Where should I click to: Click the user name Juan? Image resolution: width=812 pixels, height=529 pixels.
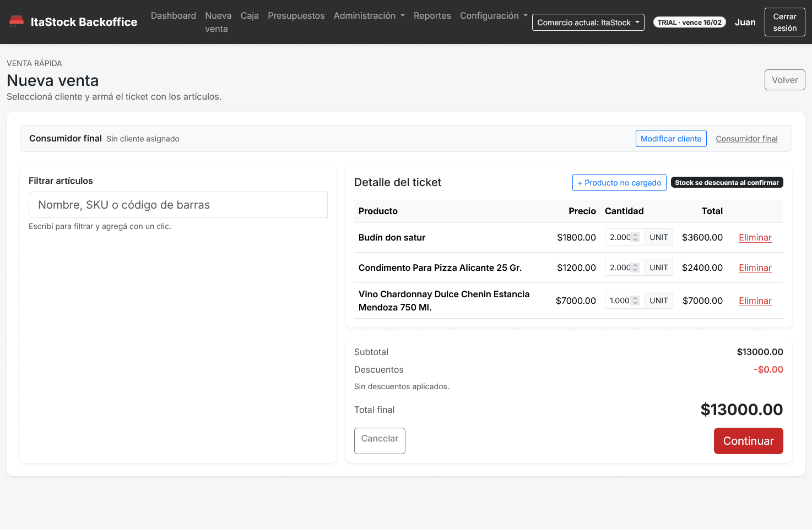(745, 22)
